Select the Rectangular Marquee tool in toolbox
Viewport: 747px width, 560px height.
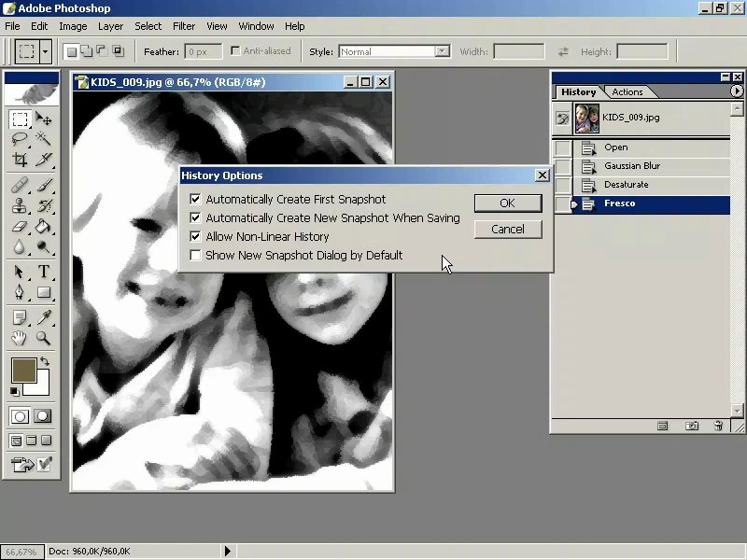pos(20,119)
